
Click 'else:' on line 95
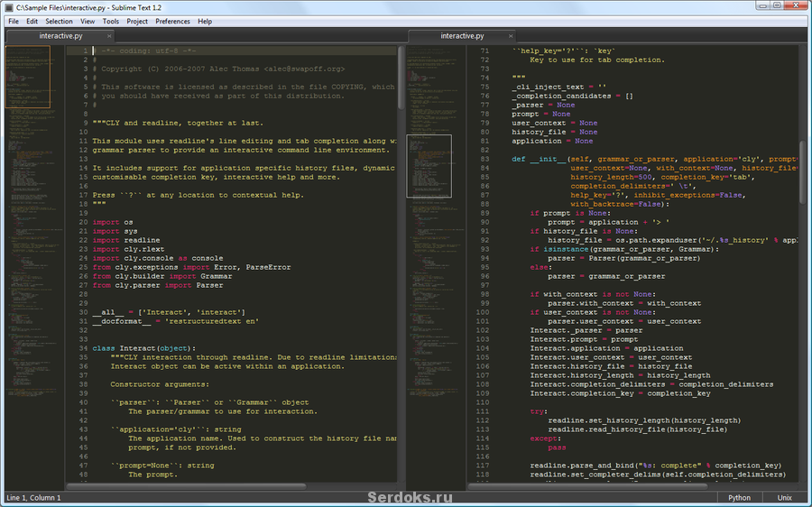540,267
